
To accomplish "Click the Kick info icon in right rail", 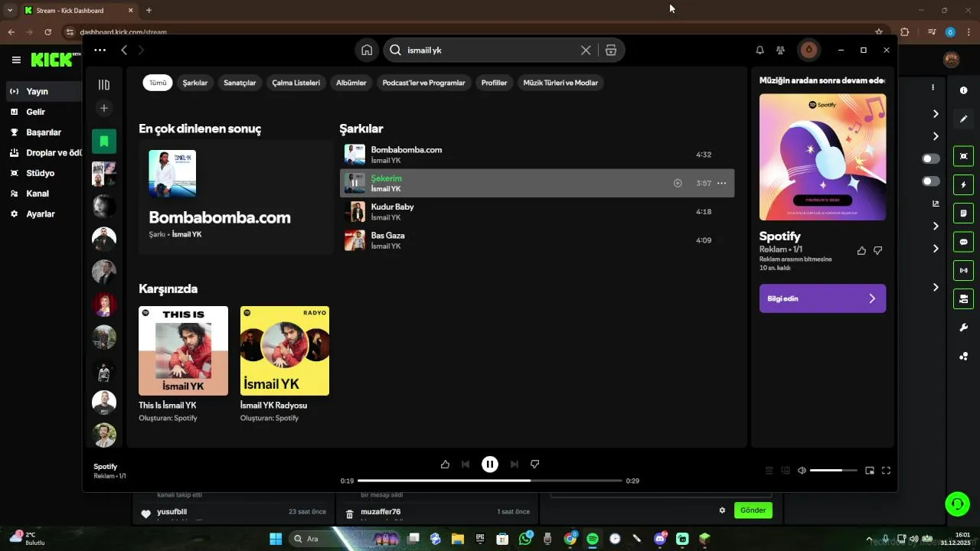I will 963,90.
